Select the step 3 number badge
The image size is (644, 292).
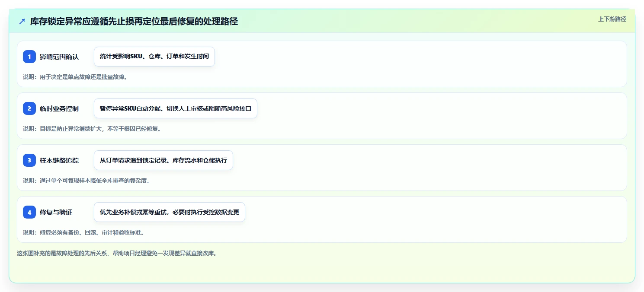29,160
